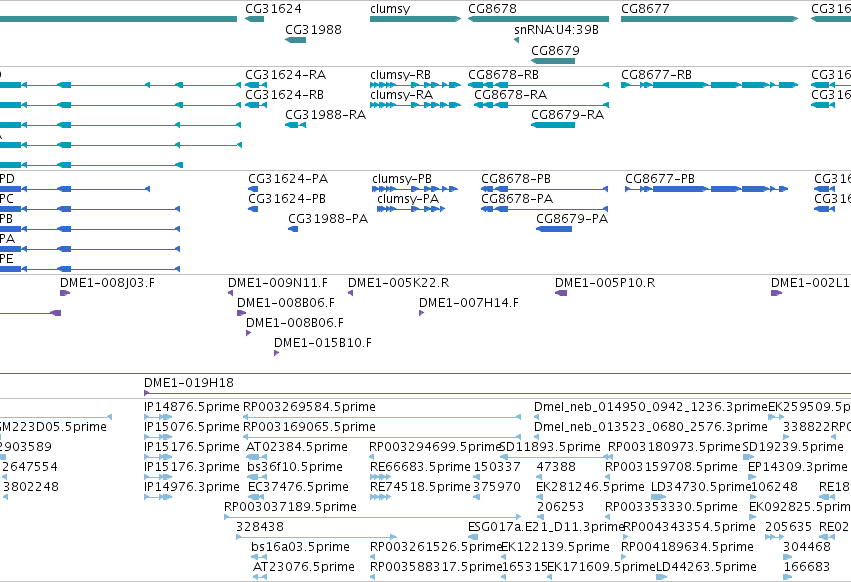Click the feature labeled 205635
This screenshot has height=582, width=851.
[789, 527]
